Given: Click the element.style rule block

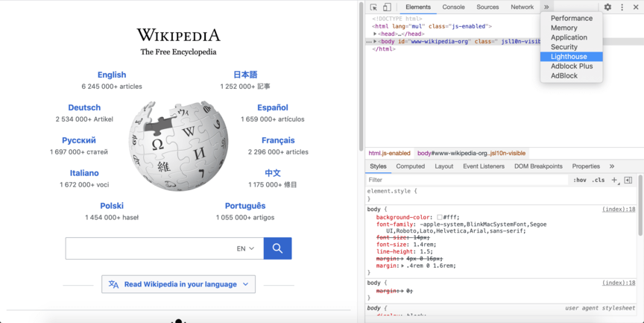Looking at the screenshot, I should (502, 195).
